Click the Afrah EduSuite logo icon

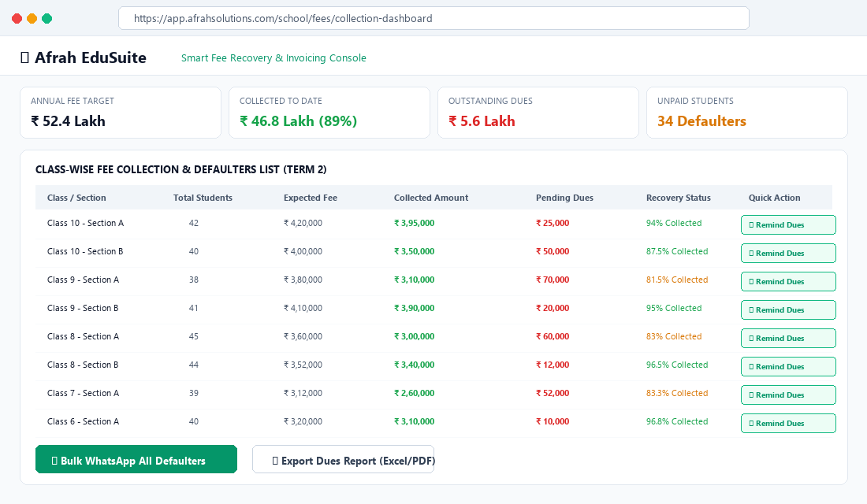24,57
